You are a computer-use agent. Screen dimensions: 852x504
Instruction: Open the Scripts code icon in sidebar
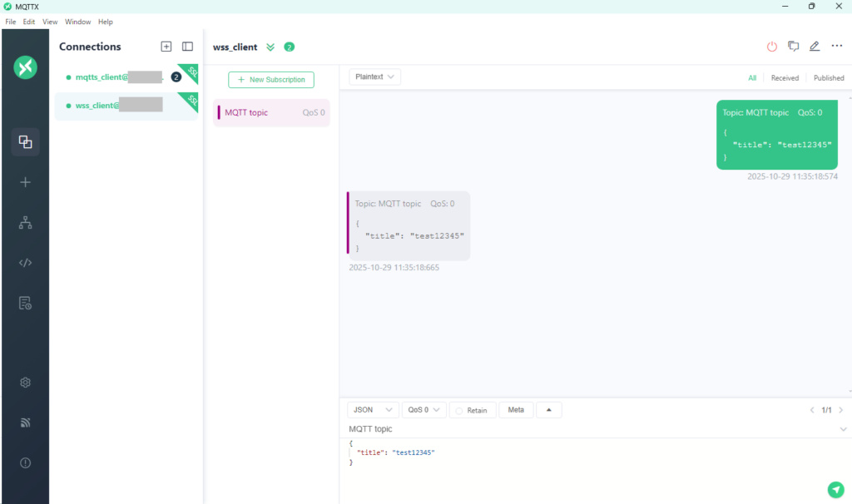point(25,263)
